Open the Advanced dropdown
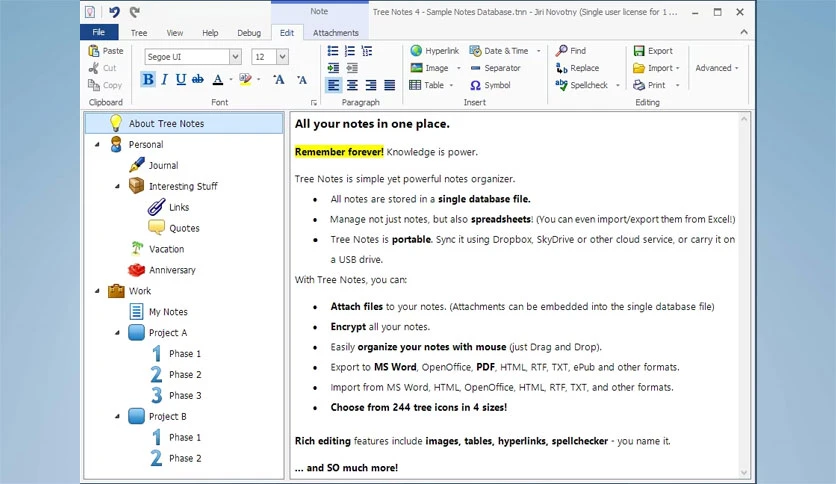Screen dimensions: 836x484 717,68
